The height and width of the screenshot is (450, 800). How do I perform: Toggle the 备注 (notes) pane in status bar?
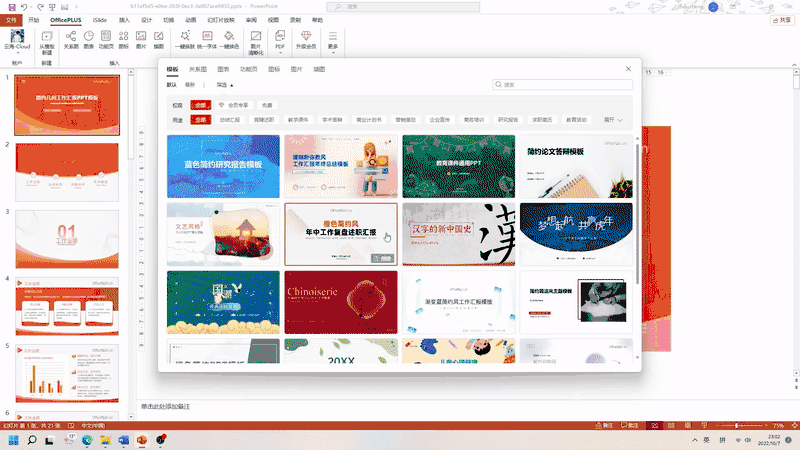(604, 425)
